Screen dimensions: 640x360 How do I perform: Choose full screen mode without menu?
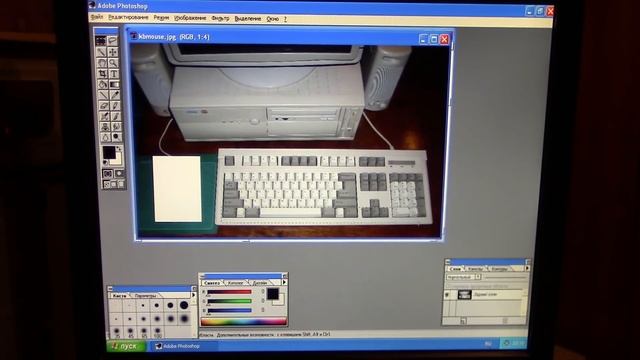coord(120,184)
